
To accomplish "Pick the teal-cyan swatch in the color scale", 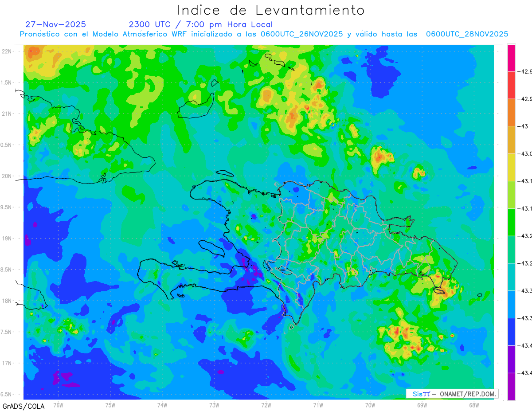I will click(x=511, y=277).
